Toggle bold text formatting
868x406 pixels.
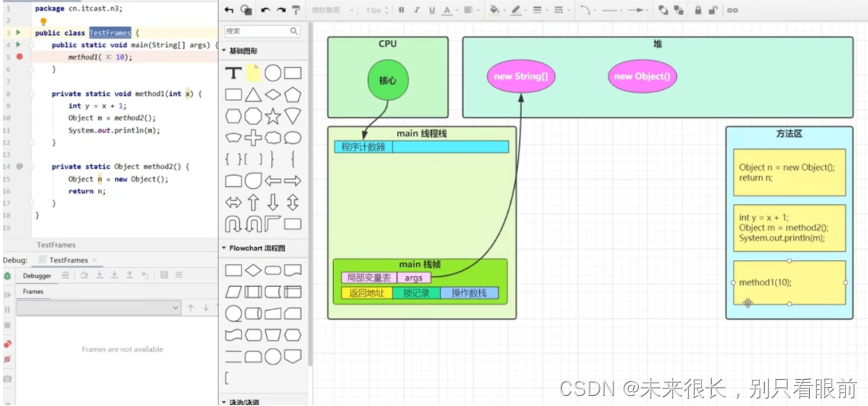pyautogui.click(x=401, y=10)
